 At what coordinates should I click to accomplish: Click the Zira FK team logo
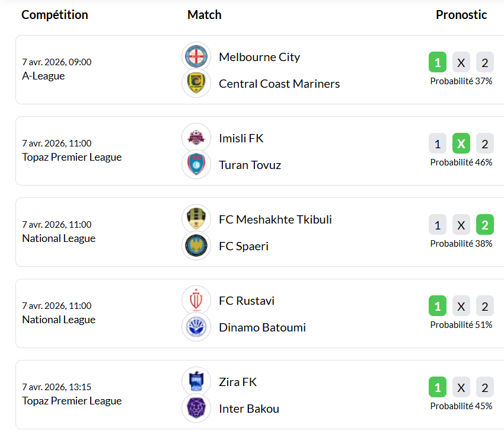pyautogui.click(x=196, y=381)
